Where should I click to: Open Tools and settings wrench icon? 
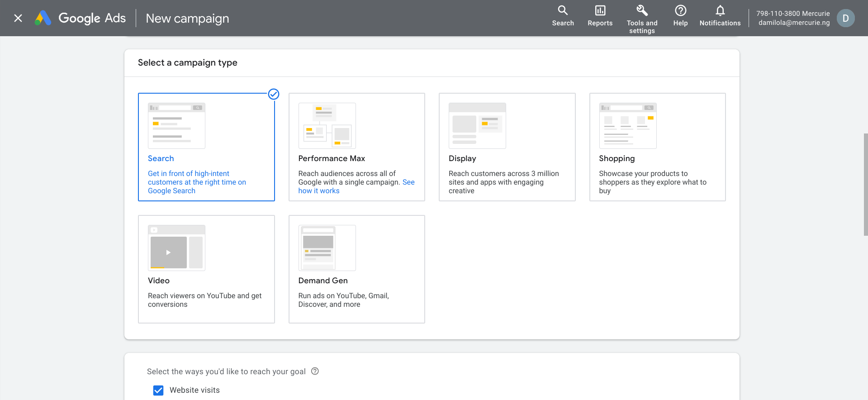tap(642, 10)
